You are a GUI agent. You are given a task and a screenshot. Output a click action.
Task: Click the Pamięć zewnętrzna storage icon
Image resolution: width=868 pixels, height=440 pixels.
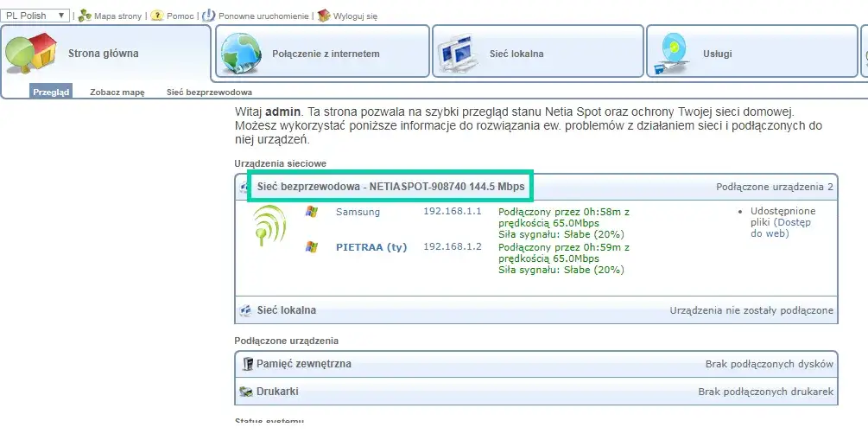[247, 364]
